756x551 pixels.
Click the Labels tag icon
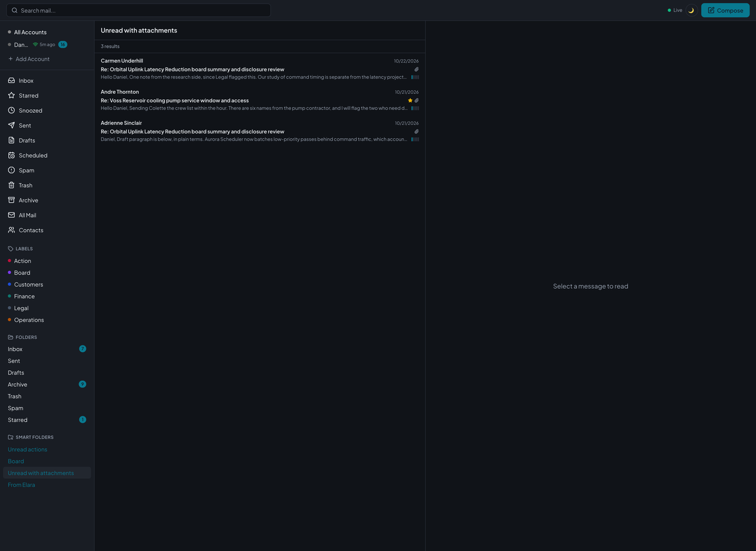(x=11, y=249)
